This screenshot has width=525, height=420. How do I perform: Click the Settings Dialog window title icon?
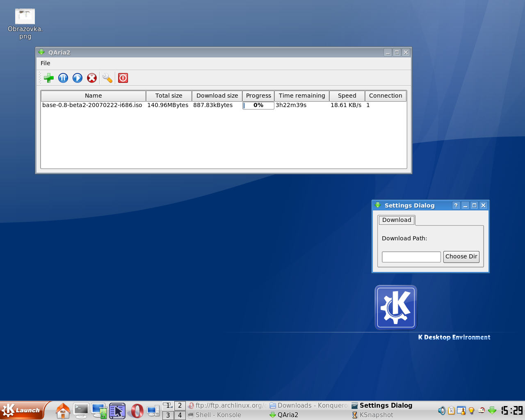coord(378,205)
